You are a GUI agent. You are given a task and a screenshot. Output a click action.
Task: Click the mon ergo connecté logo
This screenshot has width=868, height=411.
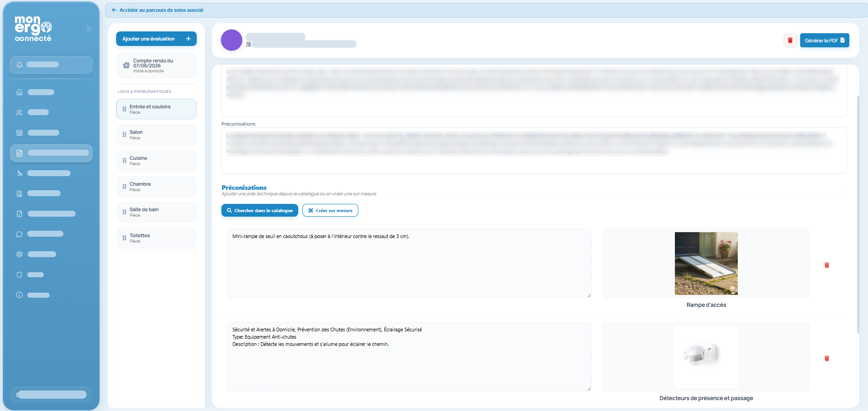click(x=33, y=29)
